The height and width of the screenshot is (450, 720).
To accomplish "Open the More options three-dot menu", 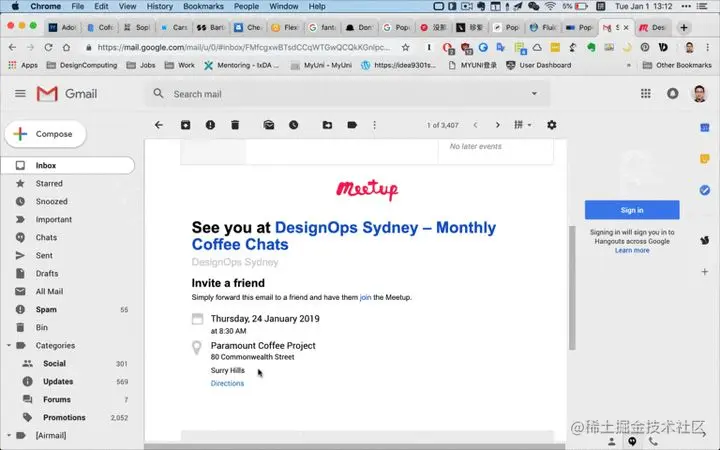I will (375, 125).
